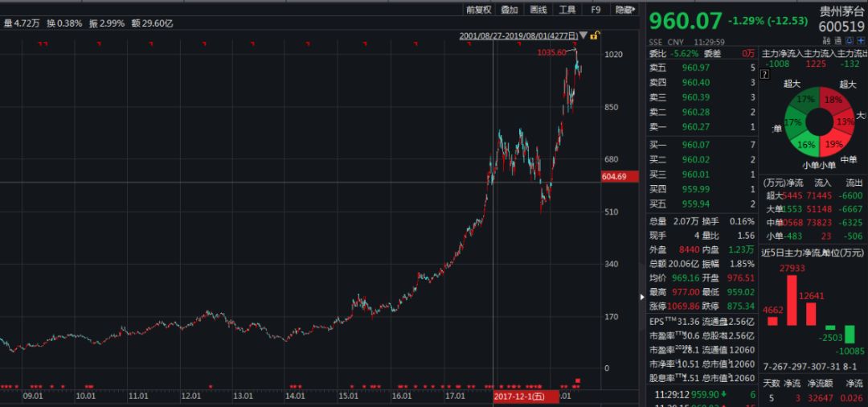Open the 叠加 overlay menu
The height and width of the screenshot is (407, 868).
[x=510, y=10]
